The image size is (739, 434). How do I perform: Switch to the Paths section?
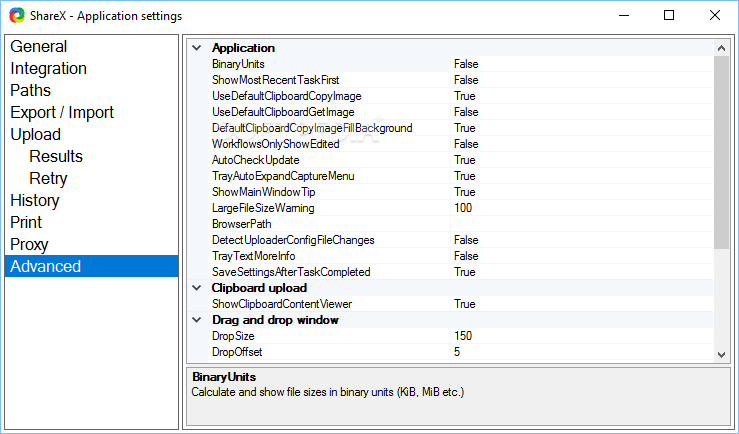(31, 90)
